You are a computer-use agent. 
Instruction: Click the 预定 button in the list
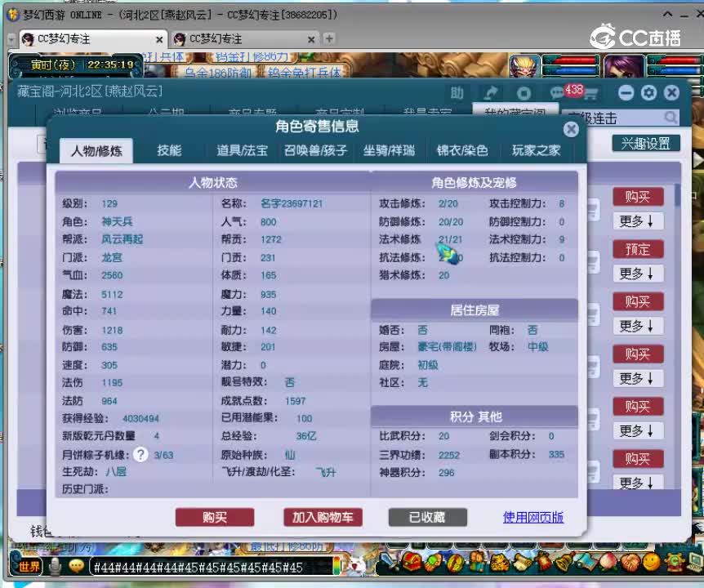(638, 249)
